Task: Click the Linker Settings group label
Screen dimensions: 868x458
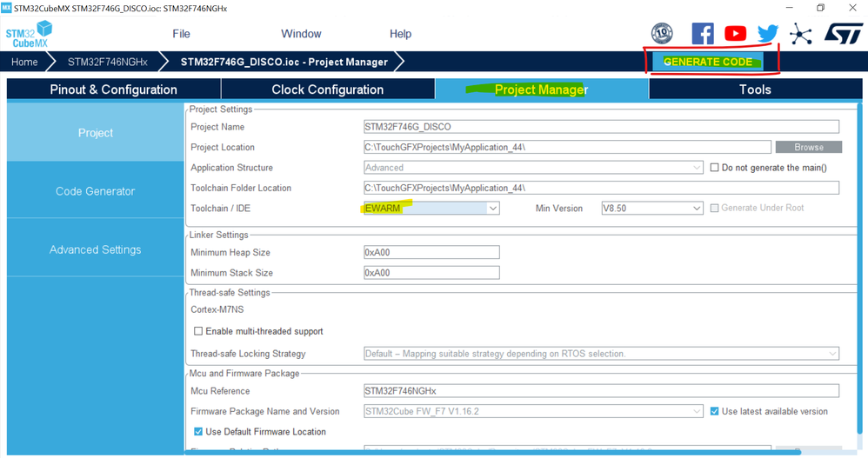Action: [x=218, y=235]
